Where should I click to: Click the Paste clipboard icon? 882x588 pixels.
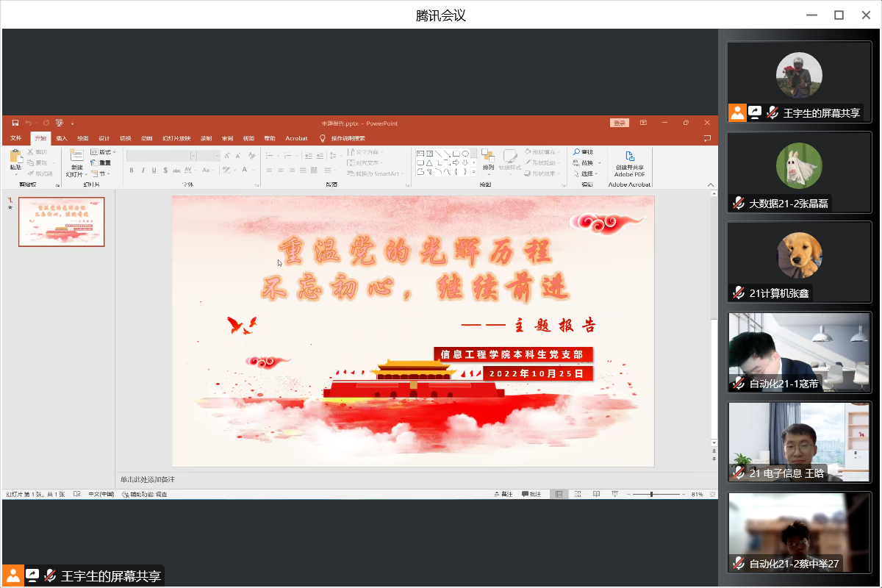pyautogui.click(x=15, y=157)
